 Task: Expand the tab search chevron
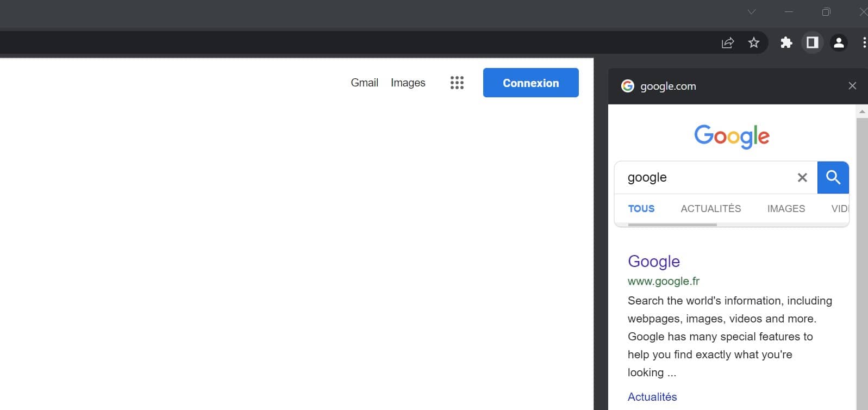tap(751, 12)
